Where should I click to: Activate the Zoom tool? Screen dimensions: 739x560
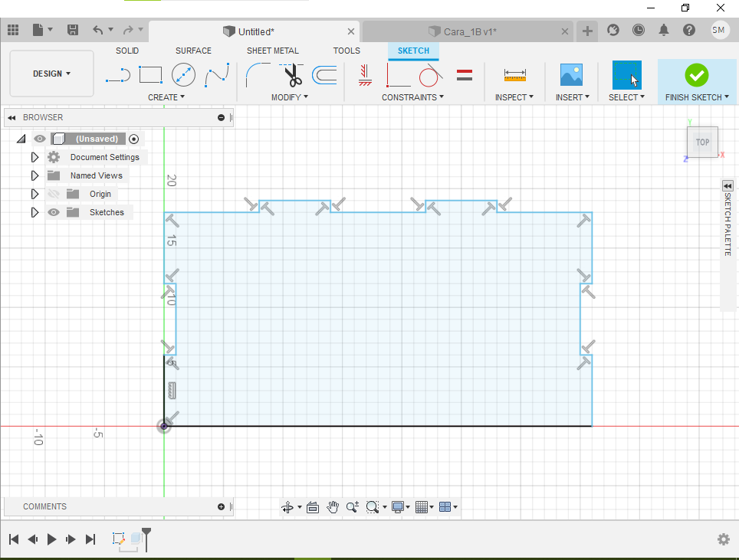(352, 507)
